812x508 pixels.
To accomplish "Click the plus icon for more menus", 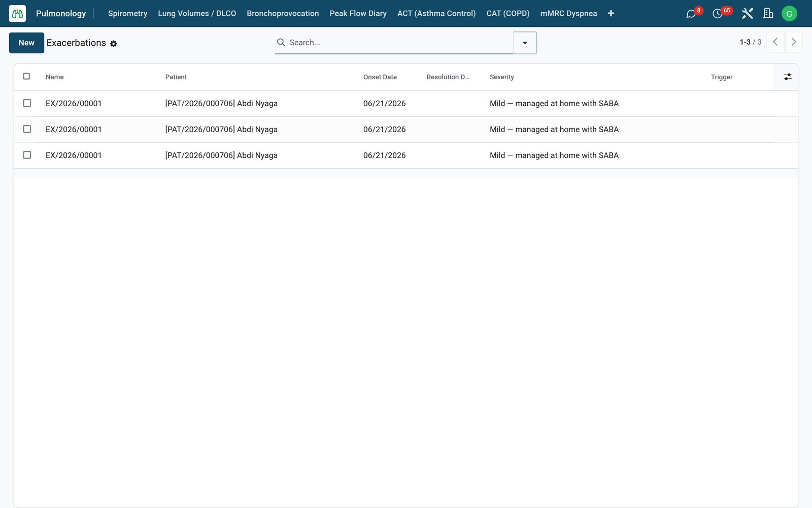I will pos(611,13).
